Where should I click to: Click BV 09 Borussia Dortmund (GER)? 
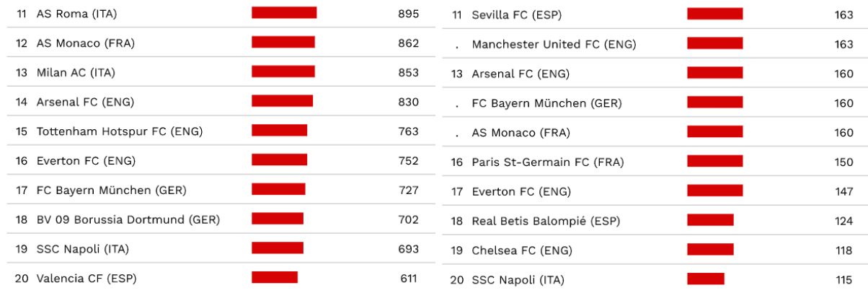coord(128,219)
